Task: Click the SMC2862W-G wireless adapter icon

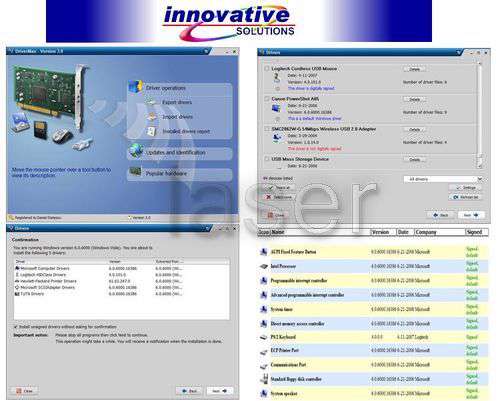Action: [x=277, y=138]
